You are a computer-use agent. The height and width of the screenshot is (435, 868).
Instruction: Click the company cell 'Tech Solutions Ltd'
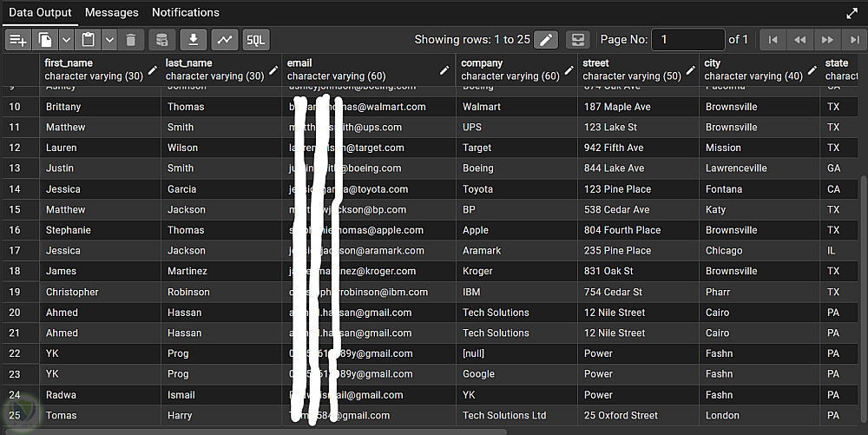[516, 416]
